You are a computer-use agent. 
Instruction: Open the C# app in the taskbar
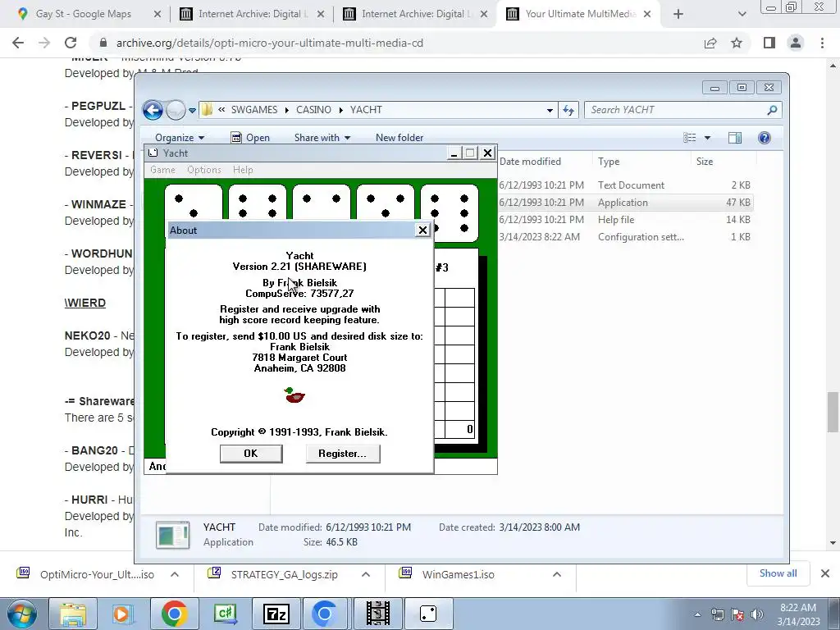tap(225, 614)
